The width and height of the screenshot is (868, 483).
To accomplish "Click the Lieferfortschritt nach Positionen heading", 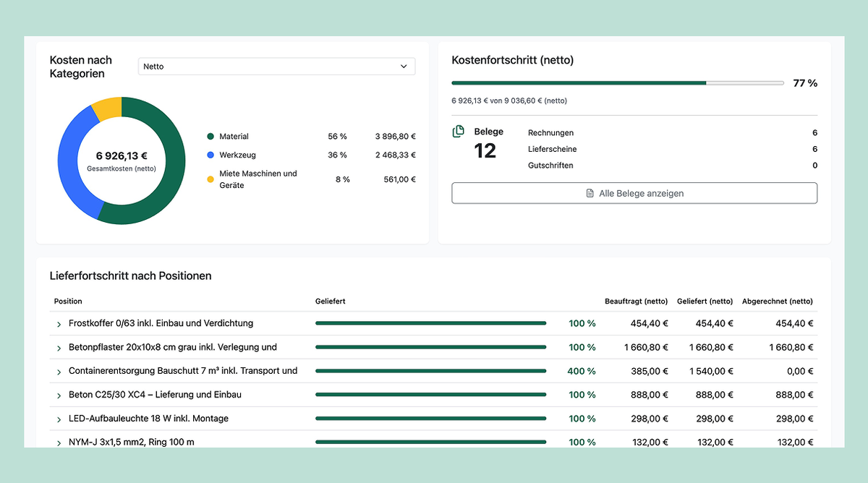I will pos(131,275).
